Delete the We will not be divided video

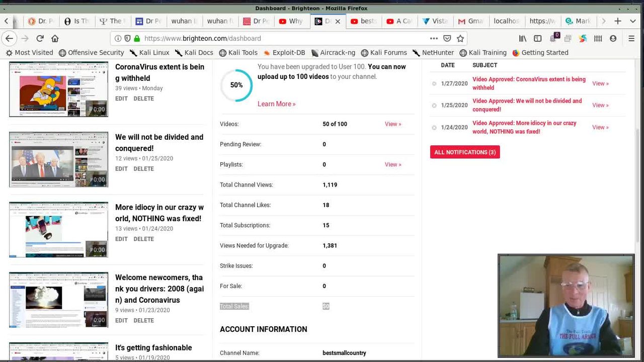pyautogui.click(x=143, y=169)
